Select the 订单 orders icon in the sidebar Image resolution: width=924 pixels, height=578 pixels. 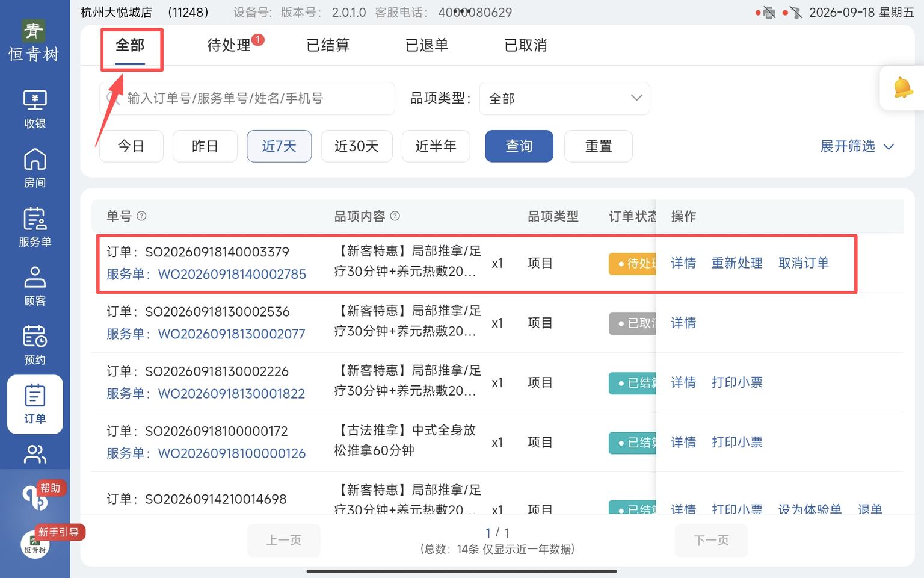[x=35, y=404]
